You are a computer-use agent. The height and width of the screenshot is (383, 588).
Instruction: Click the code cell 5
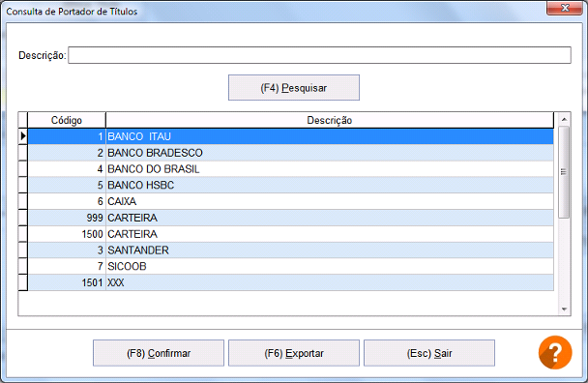67,185
